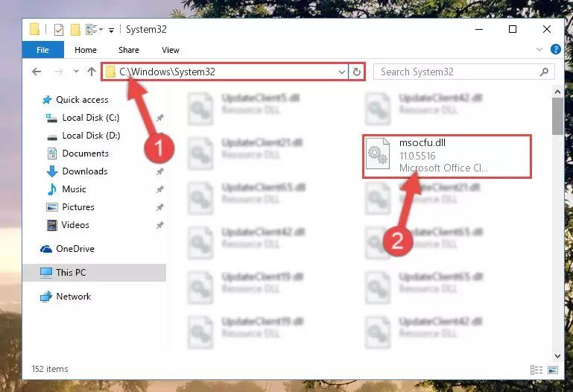
Task: Click the 152 items status text
Action: coord(50,369)
